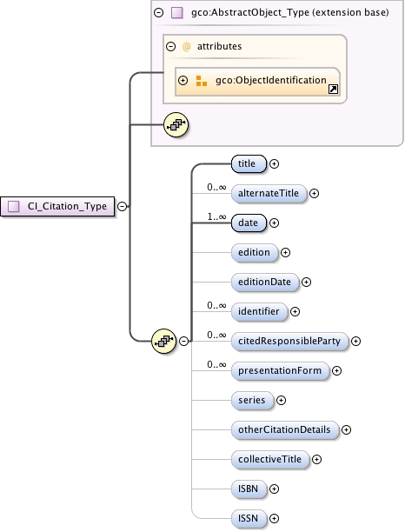The image size is (405, 532).
Task: Click the @ attributes icon
Action: 186,46
